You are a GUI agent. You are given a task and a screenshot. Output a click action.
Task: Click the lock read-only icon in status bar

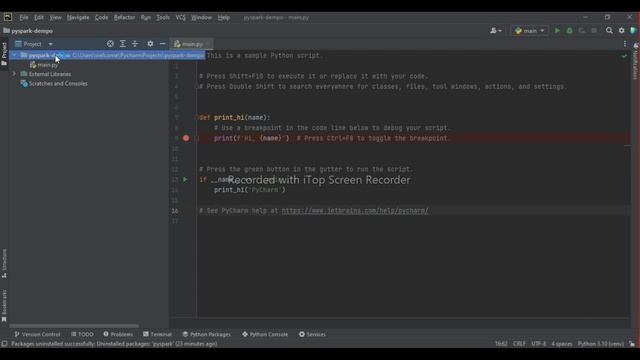pos(632,344)
